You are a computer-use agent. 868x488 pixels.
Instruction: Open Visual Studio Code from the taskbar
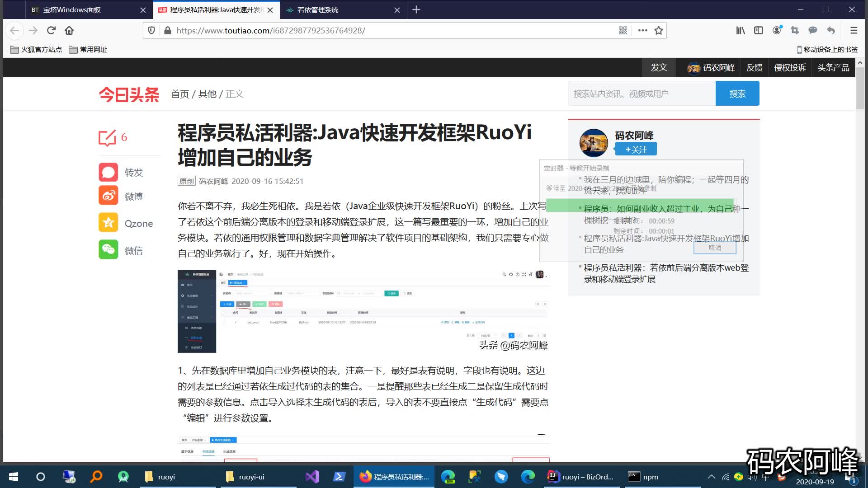[312, 476]
